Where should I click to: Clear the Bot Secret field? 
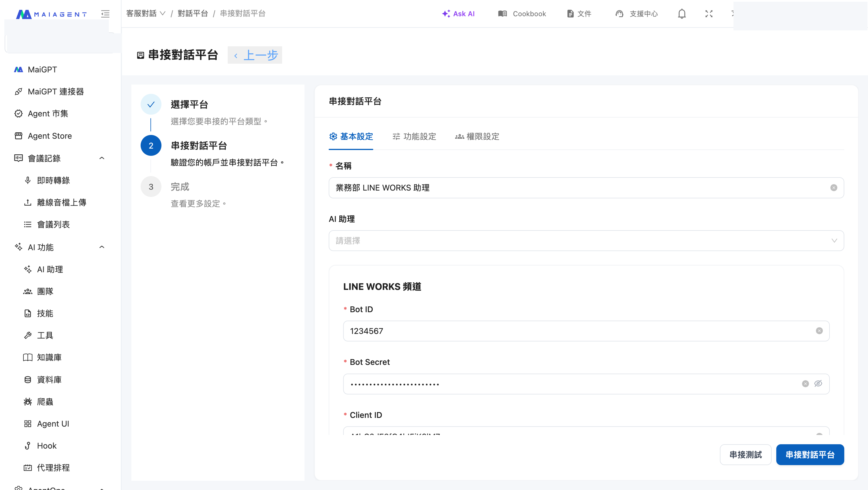coord(805,384)
